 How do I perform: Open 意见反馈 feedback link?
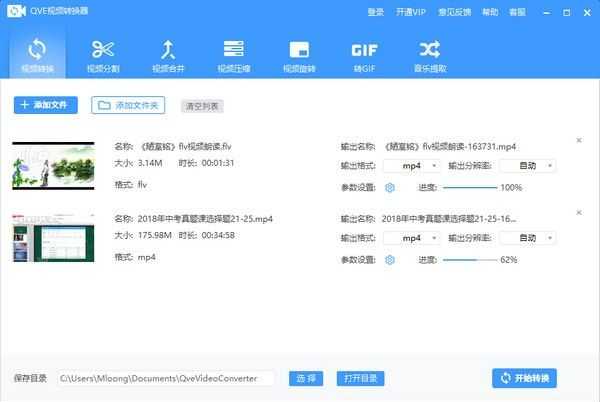point(454,12)
